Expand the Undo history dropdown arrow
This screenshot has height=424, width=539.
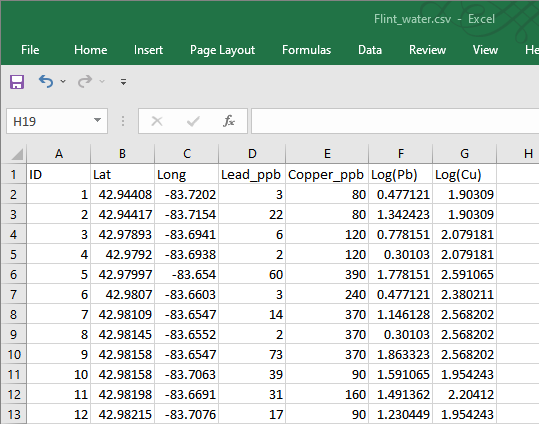pos(63,81)
